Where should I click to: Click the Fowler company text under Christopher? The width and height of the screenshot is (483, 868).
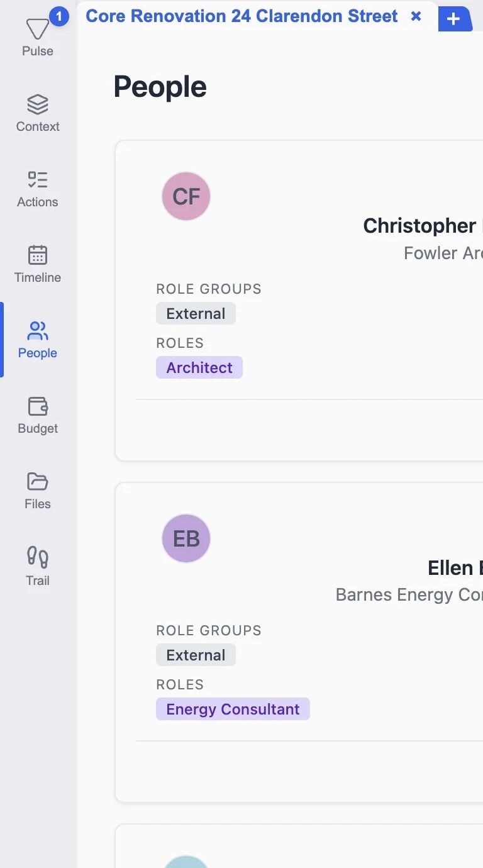443,253
